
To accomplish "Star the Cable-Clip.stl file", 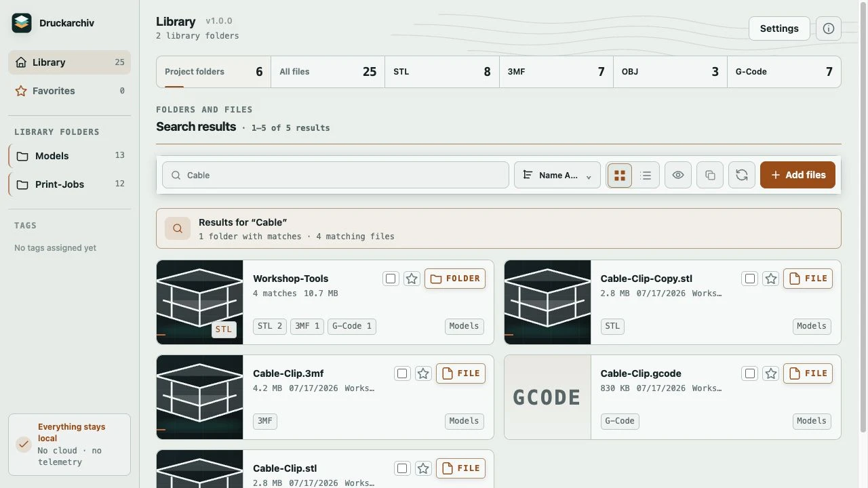I will [x=423, y=468].
